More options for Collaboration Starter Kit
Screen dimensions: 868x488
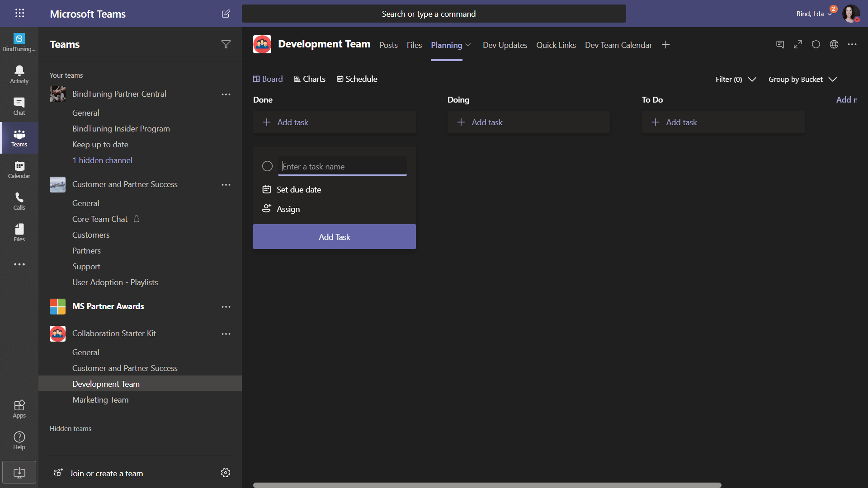pyautogui.click(x=226, y=334)
